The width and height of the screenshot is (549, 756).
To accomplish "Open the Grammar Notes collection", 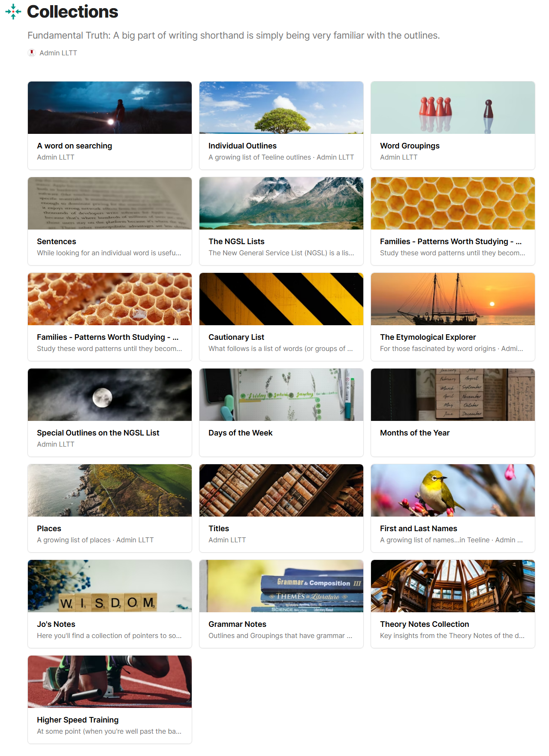I will point(237,624).
